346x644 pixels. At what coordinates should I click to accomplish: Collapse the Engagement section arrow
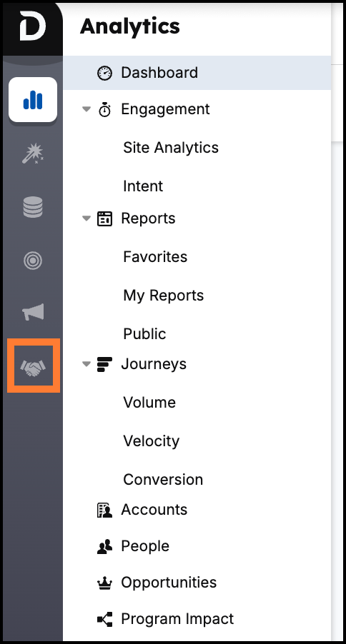86,109
